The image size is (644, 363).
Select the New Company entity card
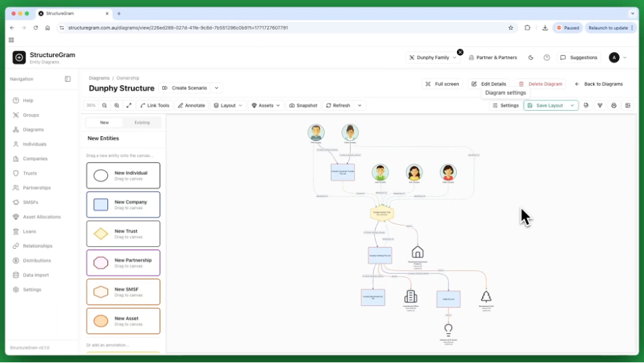123,205
